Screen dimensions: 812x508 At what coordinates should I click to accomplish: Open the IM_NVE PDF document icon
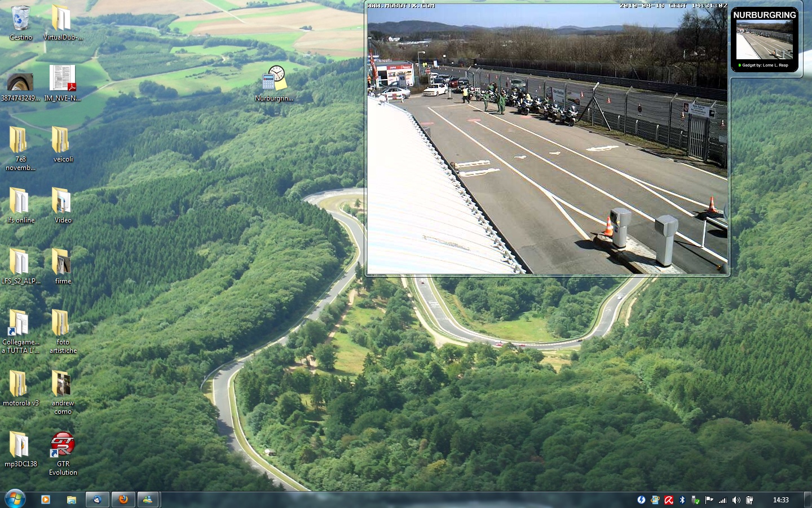pos(62,79)
